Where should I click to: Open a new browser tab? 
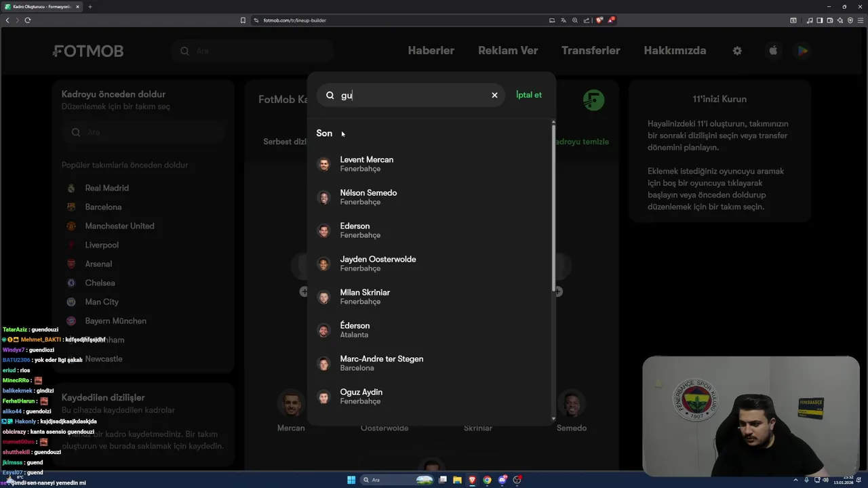point(90,7)
